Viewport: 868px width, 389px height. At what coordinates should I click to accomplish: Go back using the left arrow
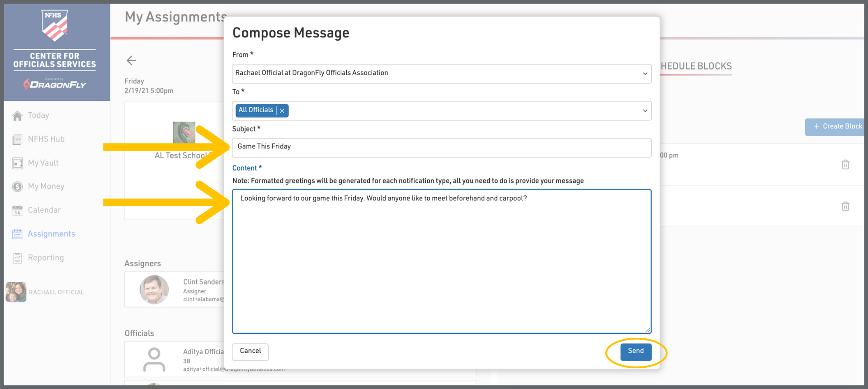(131, 61)
